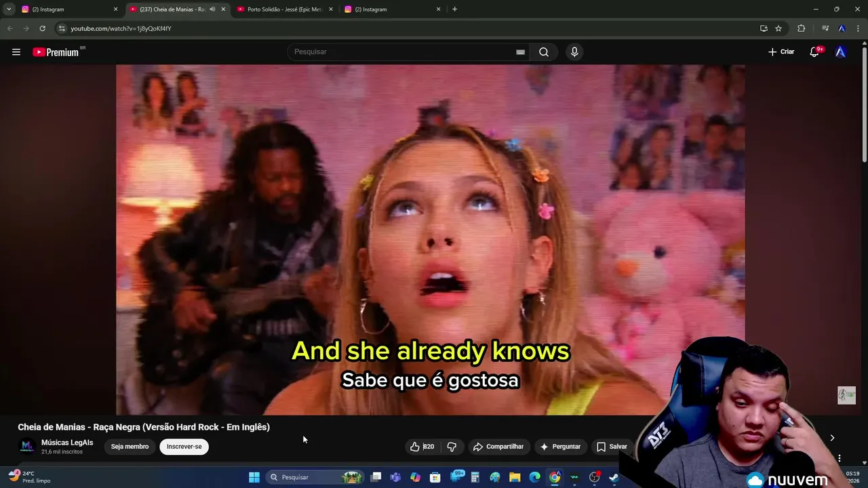
Task: Open Chrome tab search dropdown
Action: (x=9, y=9)
